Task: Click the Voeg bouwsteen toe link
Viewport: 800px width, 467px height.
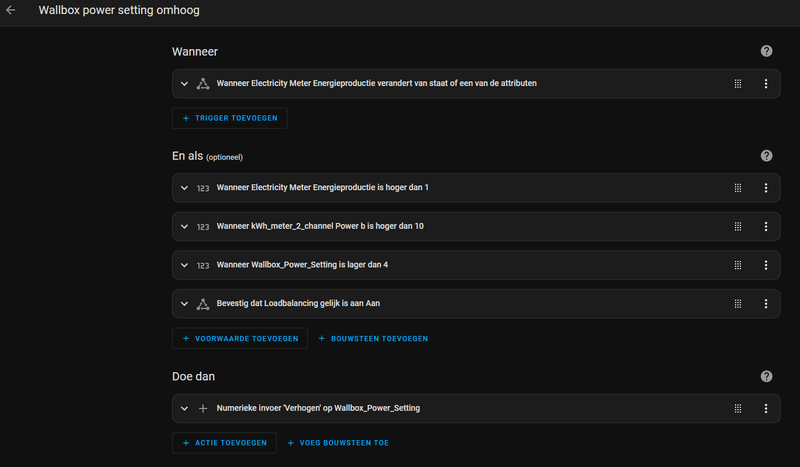Action: (x=338, y=442)
